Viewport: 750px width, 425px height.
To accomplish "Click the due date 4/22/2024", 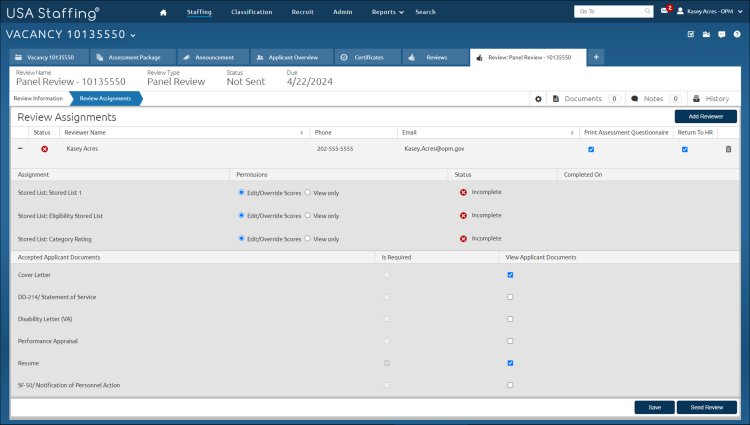I will (x=309, y=82).
